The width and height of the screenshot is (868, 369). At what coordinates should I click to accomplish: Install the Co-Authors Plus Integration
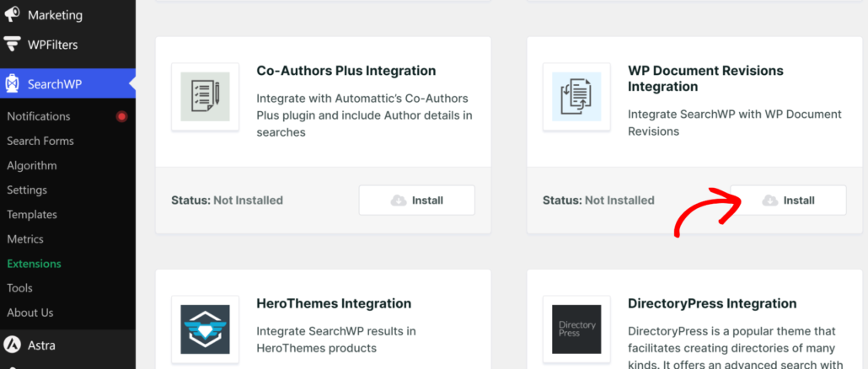(417, 201)
